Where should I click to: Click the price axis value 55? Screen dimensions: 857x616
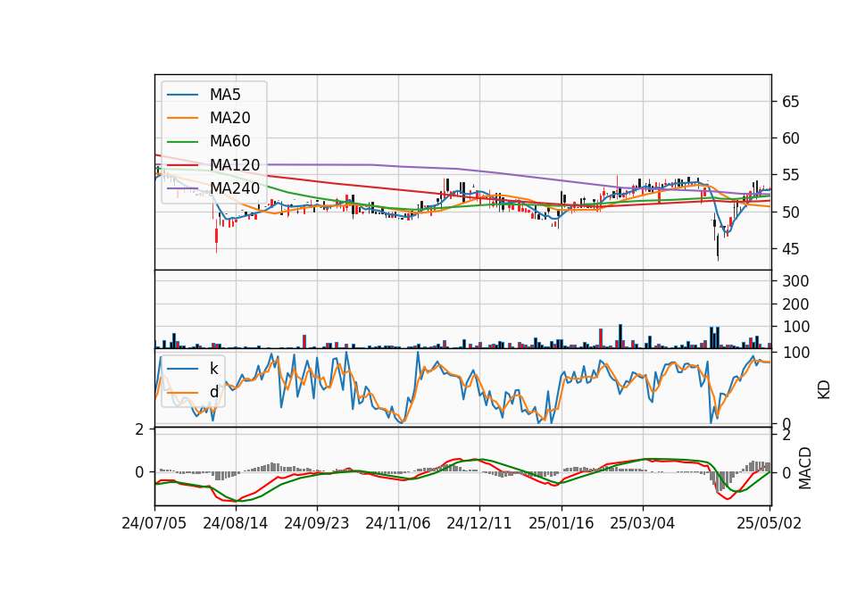pos(790,176)
